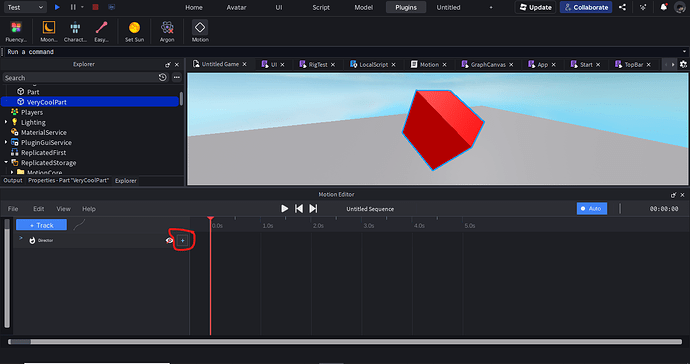Pause the running test
The image size is (690, 364).
73,7
